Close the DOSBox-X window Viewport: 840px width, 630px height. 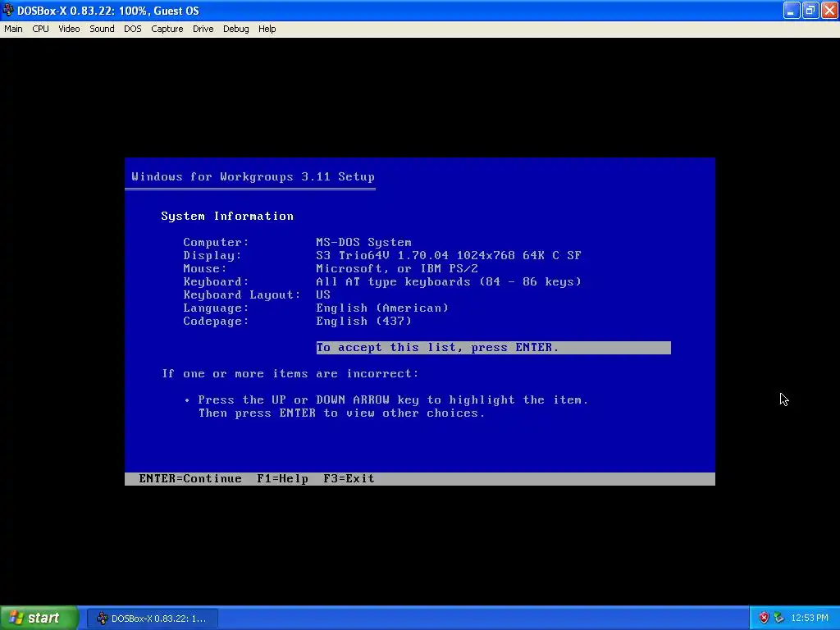(x=829, y=10)
